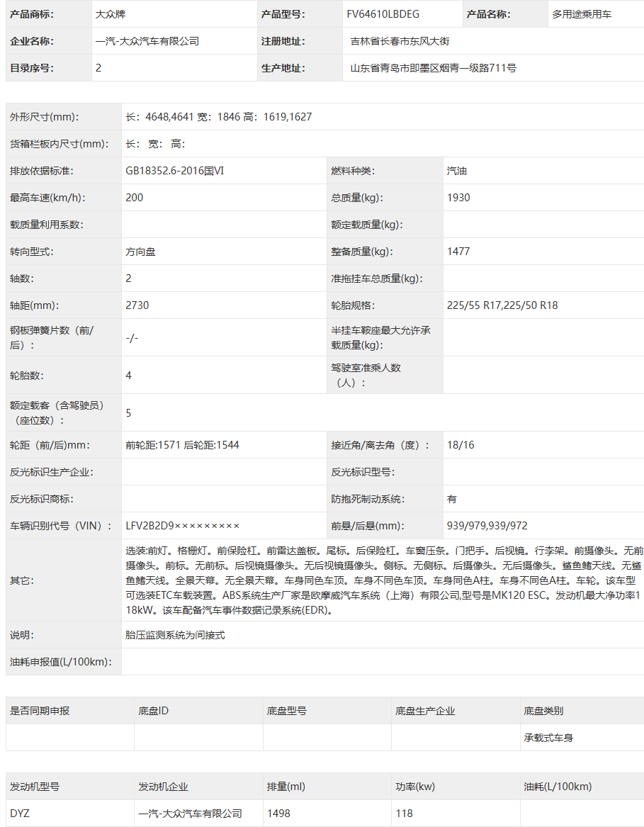Image resolution: width=644 pixels, height=827 pixels.
Task: Click the 准拖挂车总质量 label
Action: (x=377, y=279)
